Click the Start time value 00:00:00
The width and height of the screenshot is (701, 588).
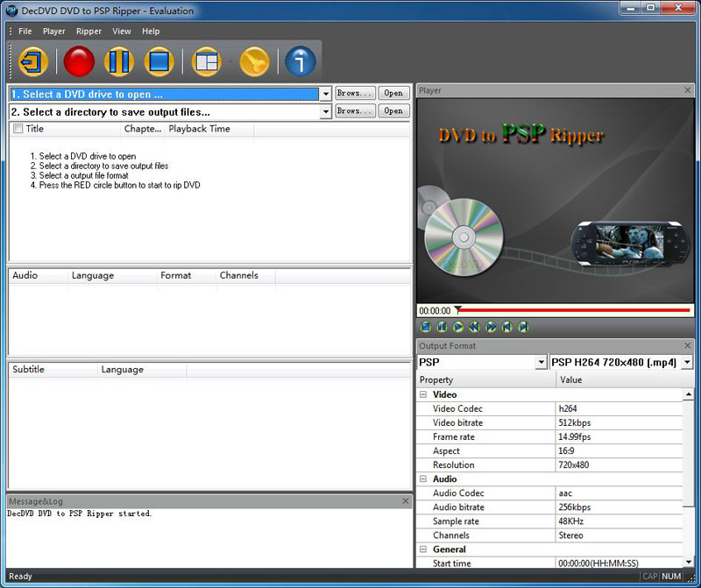coord(598,563)
